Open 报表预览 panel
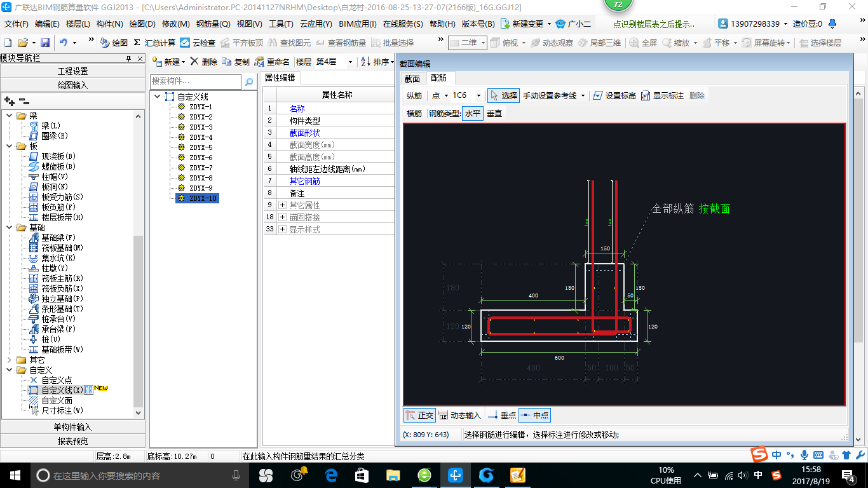868x488 pixels. (73, 441)
